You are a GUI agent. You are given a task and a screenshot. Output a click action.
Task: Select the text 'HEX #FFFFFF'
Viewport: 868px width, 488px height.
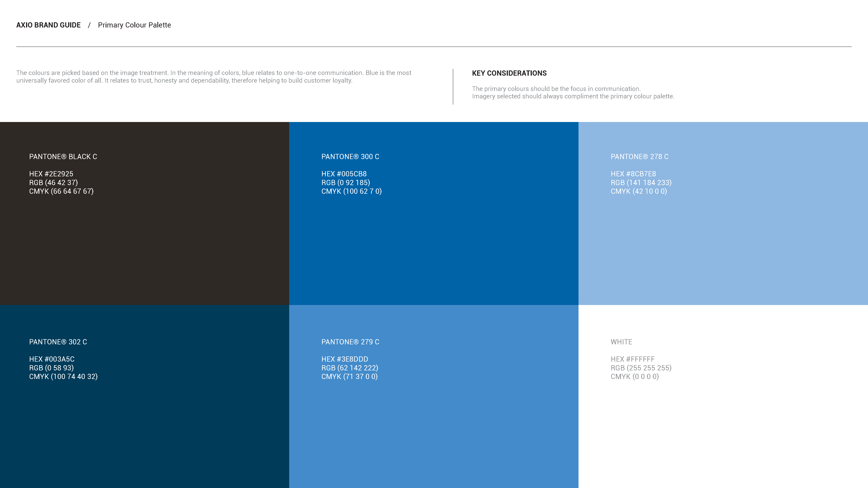[x=633, y=359]
